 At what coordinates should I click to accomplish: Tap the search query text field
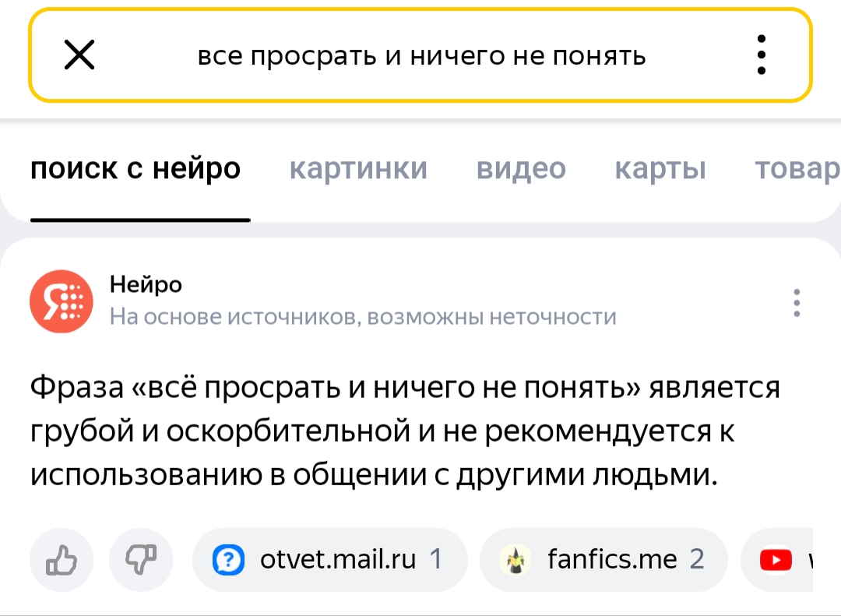(x=421, y=56)
